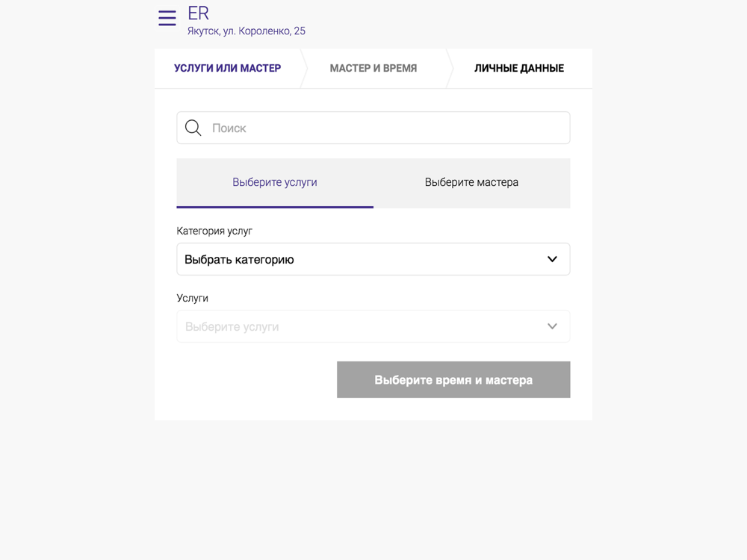
Task: Focus the Поиск search field
Action: (x=373, y=128)
